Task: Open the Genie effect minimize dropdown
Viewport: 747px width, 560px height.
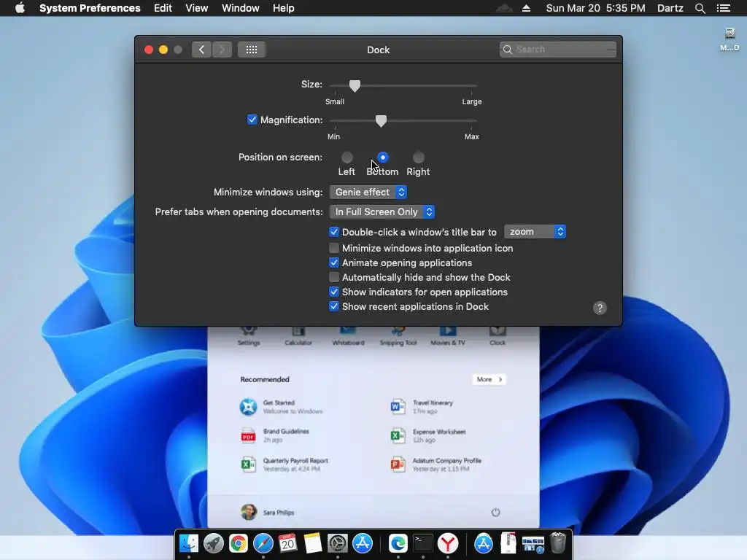Action: [x=368, y=192]
